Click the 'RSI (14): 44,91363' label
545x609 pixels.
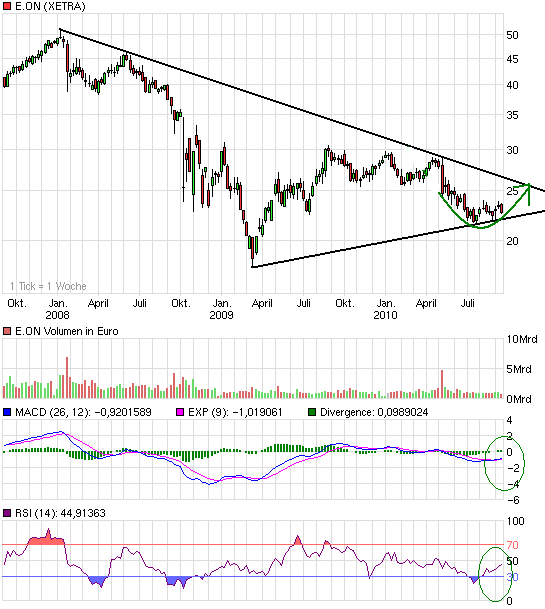coord(60,513)
